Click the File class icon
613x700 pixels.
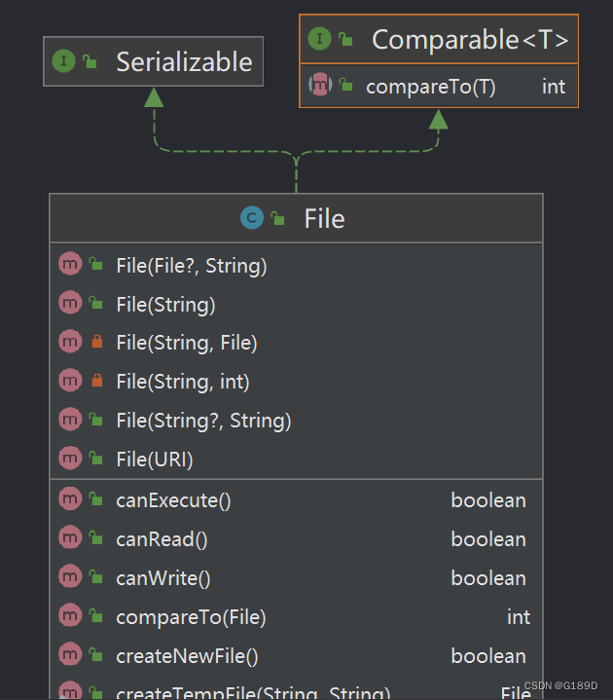252,218
